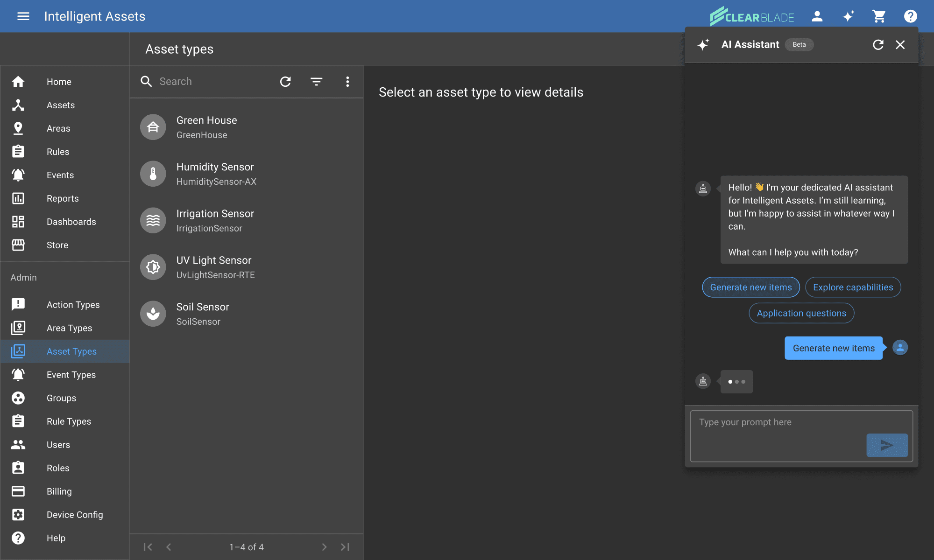The image size is (934, 560).
Task: Click the user account icon
Action: click(x=817, y=16)
